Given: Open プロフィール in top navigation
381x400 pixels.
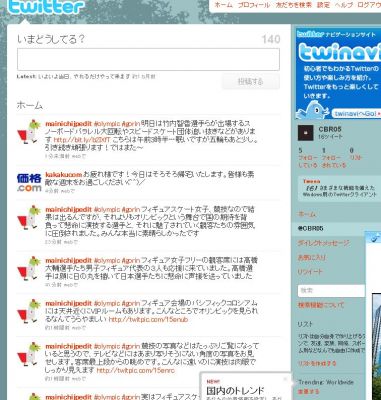Looking at the screenshot, I should [x=254, y=5].
